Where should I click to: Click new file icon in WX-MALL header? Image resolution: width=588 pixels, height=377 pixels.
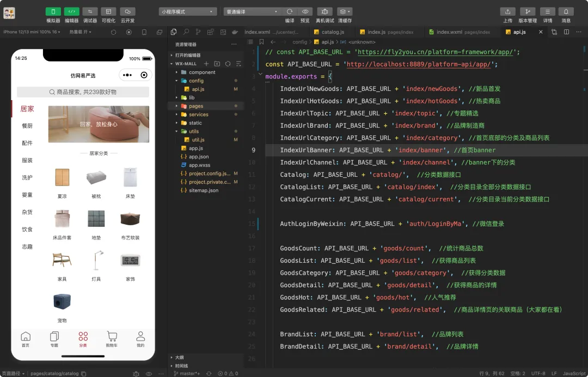tap(206, 64)
